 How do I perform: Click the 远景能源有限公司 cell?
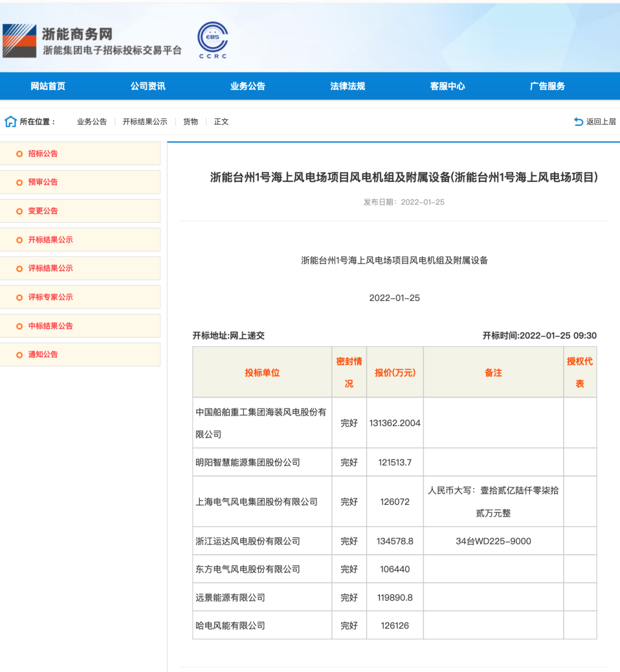pos(262,597)
